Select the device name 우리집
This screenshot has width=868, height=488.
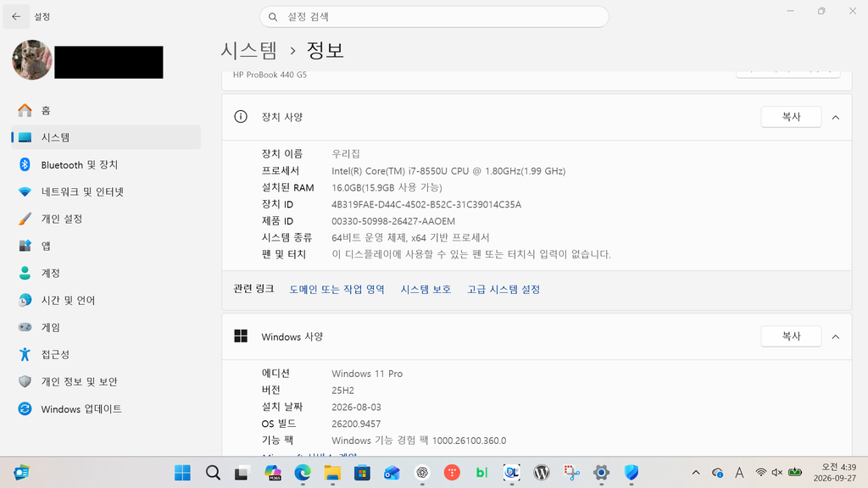coord(346,154)
